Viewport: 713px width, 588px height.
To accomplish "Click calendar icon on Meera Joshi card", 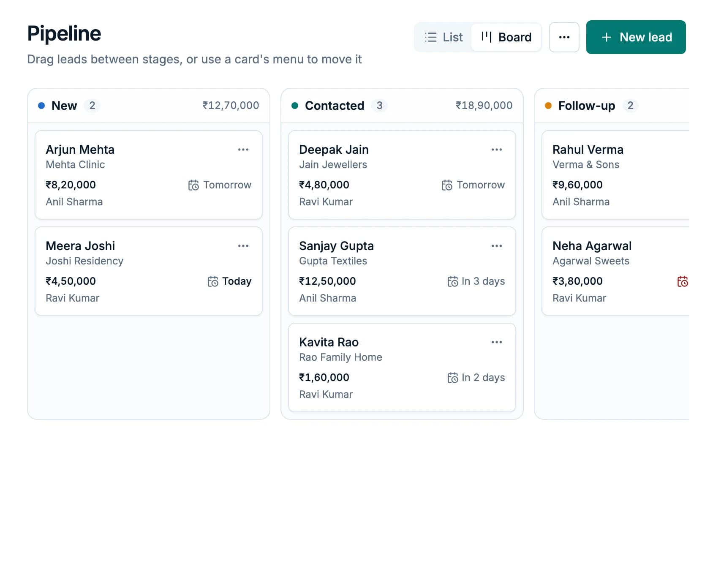I will 213,281.
